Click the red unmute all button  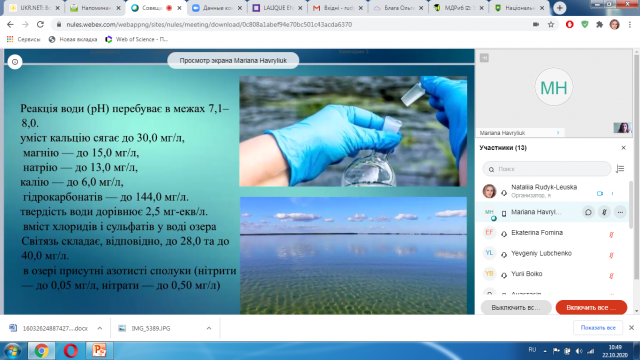591,307
